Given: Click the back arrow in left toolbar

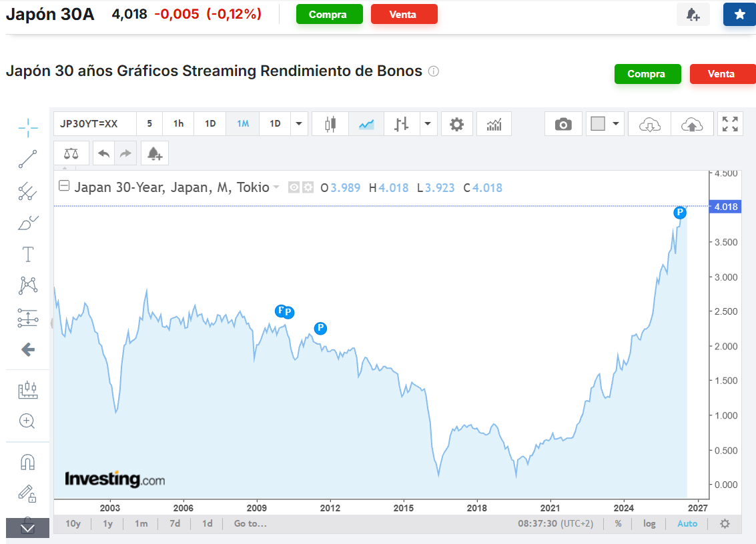Looking at the screenshot, I should click(x=28, y=349).
